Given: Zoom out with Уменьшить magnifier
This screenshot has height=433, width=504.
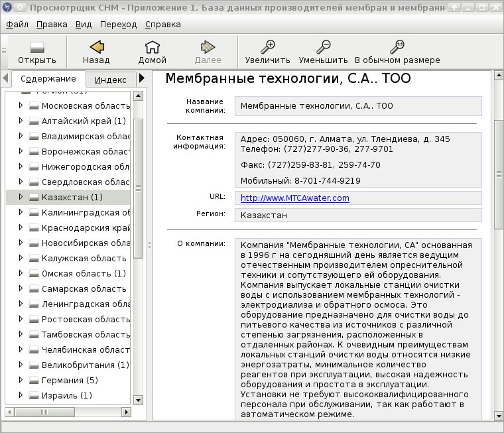Looking at the screenshot, I should [323, 47].
